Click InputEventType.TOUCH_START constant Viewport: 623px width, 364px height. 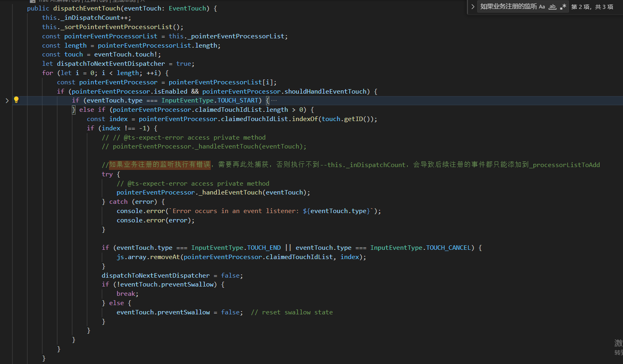pos(210,100)
